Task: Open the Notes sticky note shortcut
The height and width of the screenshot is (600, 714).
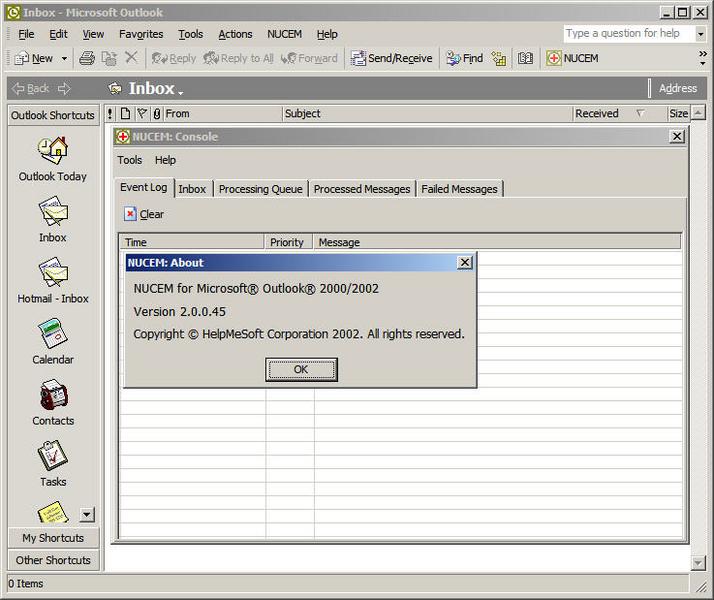Action: click(x=53, y=512)
